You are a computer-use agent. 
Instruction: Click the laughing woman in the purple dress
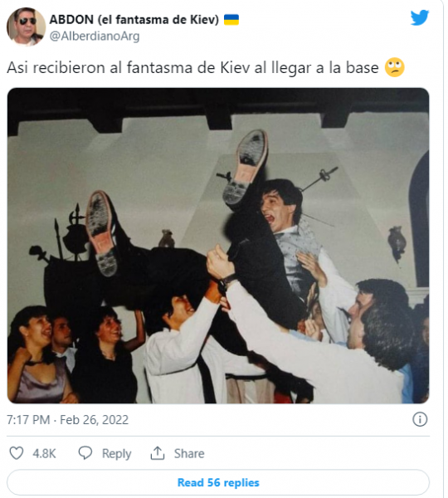tap(37, 354)
